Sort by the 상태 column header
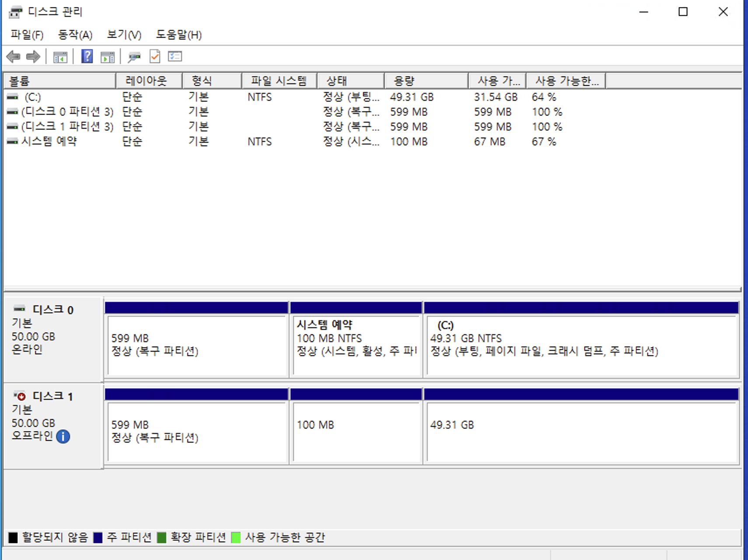 point(350,81)
